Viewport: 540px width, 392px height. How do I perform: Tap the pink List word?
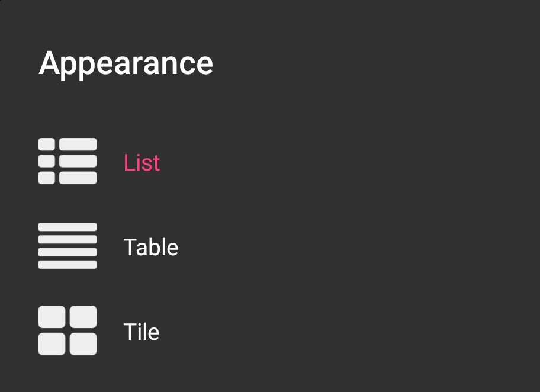(x=142, y=162)
